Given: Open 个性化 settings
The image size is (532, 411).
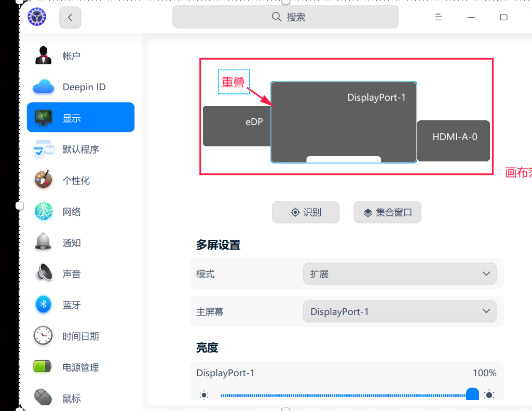Looking at the screenshot, I should click(81, 181).
